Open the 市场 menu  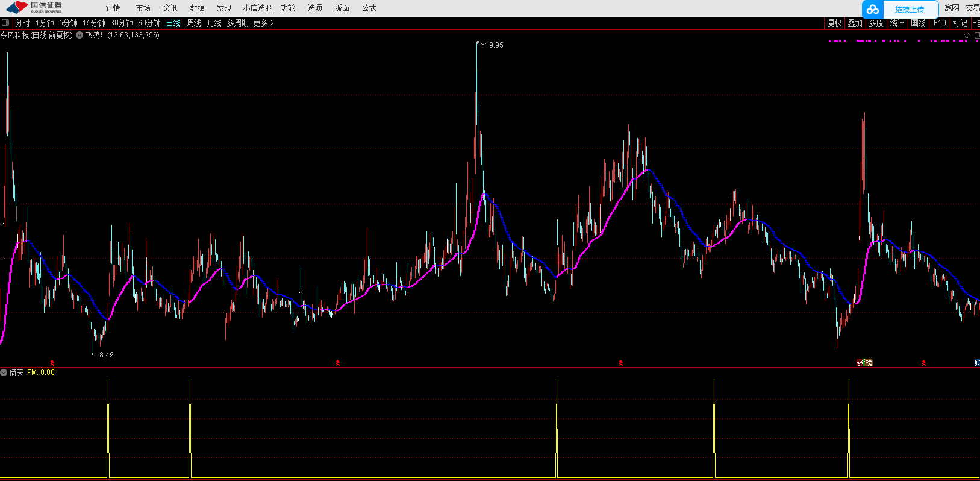tap(143, 8)
